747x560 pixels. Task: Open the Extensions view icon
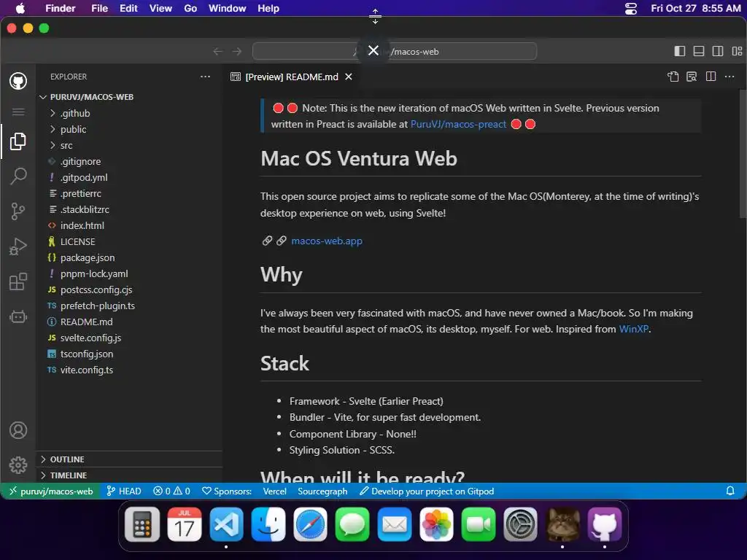coord(18,281)
